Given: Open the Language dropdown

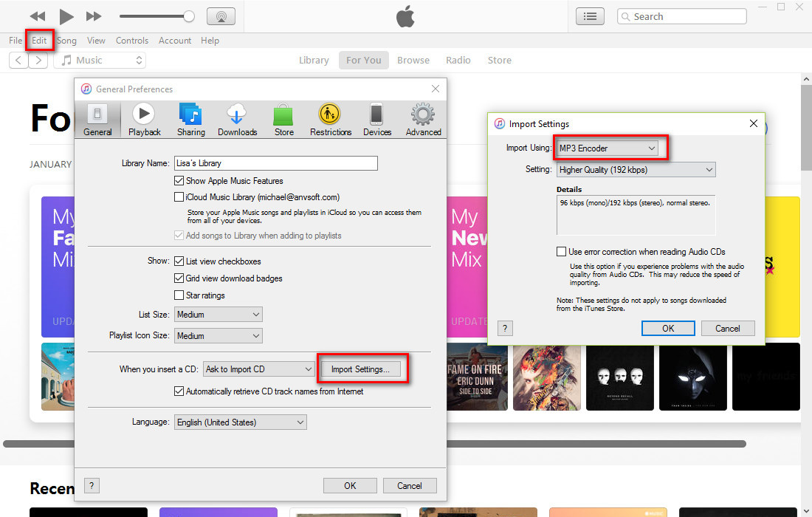Looking at the screenshot, I should [x=241, y=422].
